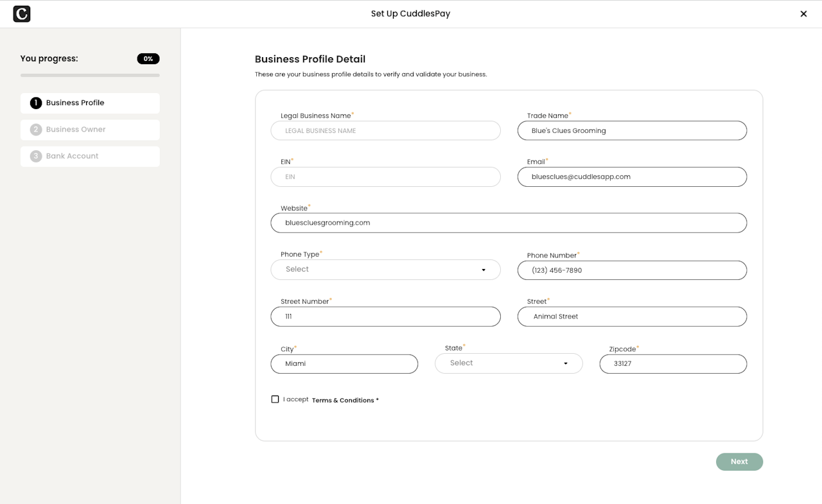This screenshot has height=504, width=822.
Task: Select the Business Profile step
Action: (90, 103)
